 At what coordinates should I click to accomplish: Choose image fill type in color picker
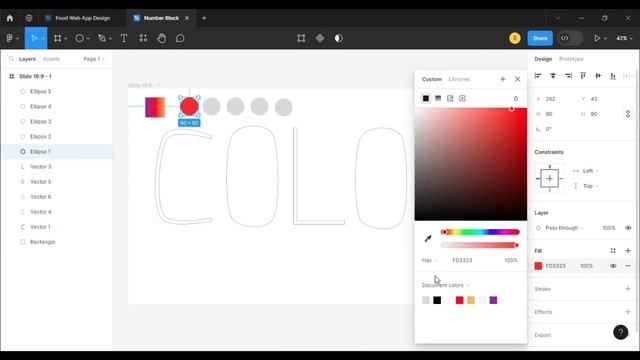(450, 98)
